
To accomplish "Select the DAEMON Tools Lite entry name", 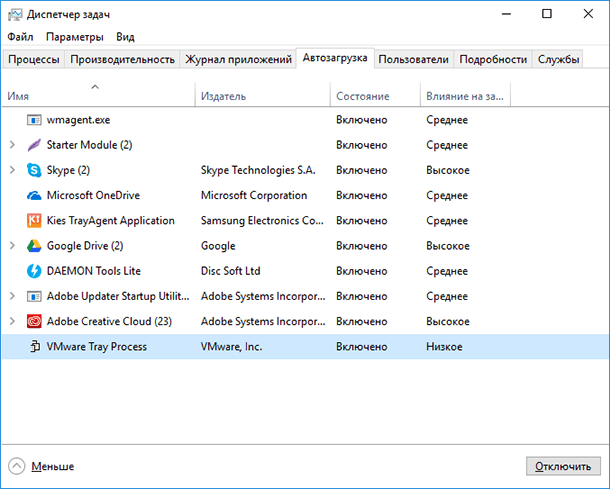I will (94, 271).
